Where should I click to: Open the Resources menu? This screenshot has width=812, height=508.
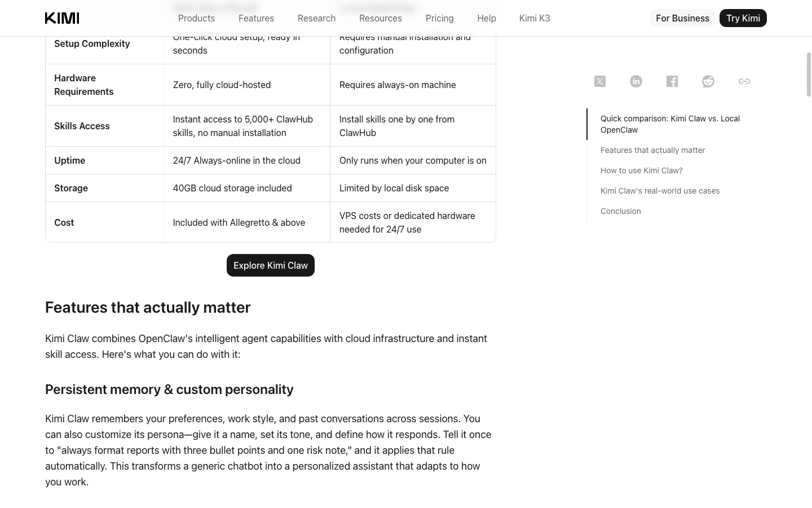tap(381, 18)
